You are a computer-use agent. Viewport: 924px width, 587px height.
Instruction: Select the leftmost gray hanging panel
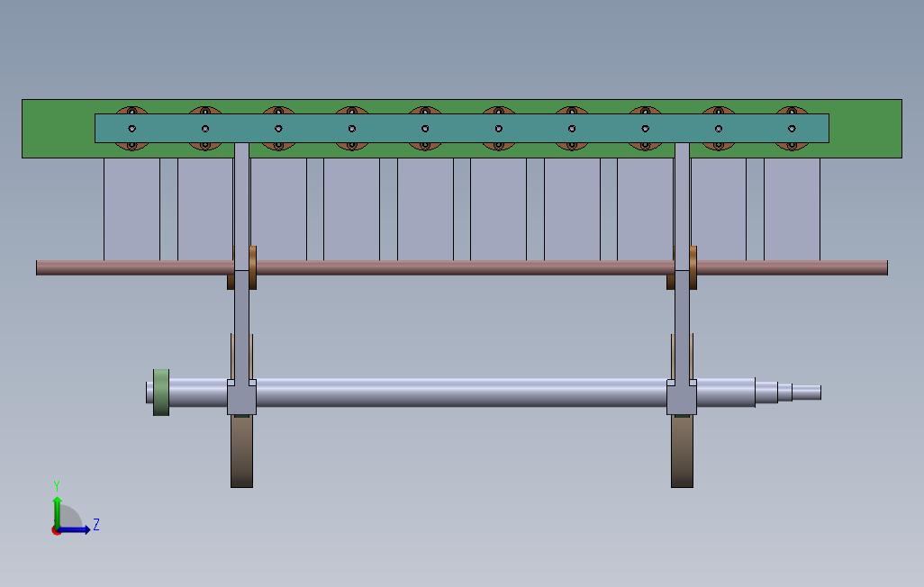[x=132, y=209]
